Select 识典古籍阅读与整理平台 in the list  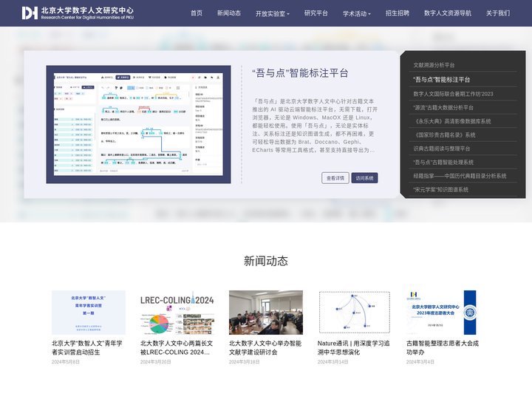441,149
